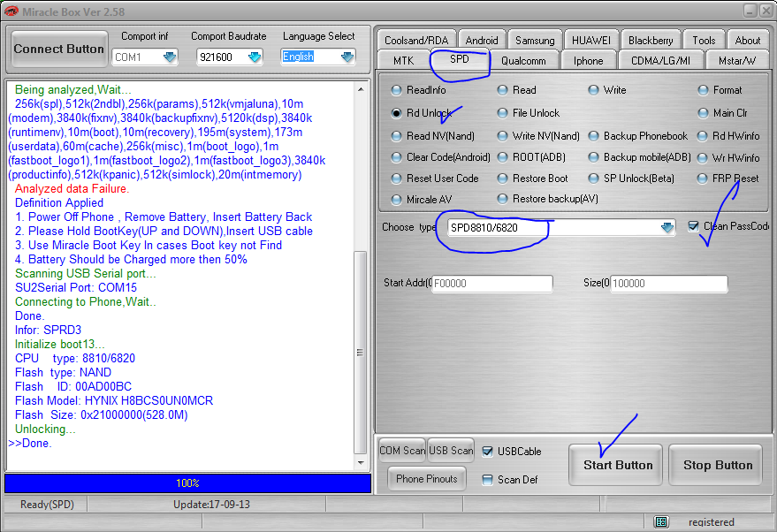This screenshot has height=532, width=777.
Task: Select the FRP Reset radio option
Action: coord(703,179)
